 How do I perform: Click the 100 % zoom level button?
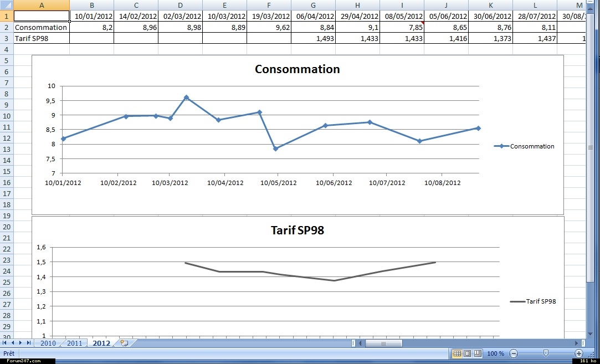495,353
